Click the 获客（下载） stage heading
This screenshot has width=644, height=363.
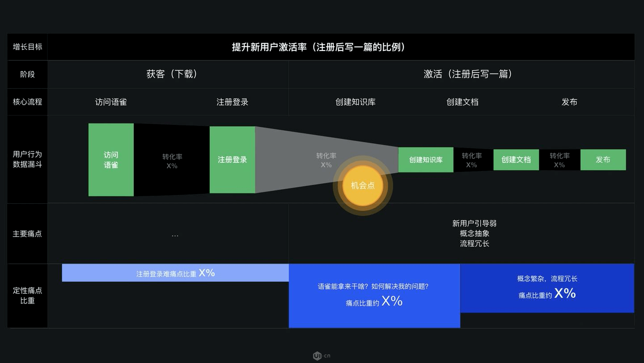[172, 74]
